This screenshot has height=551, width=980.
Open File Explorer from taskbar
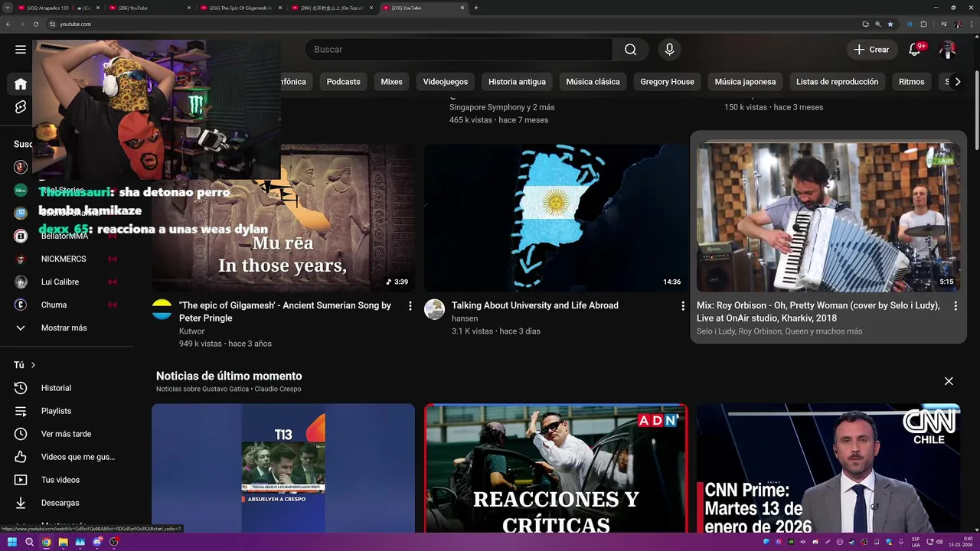tap(63, 542)
